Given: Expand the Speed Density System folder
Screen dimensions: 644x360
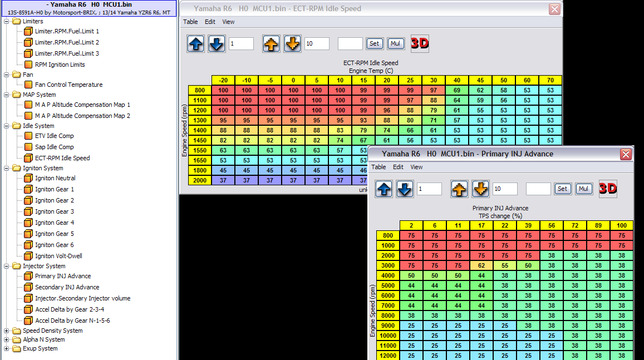Looking at the screenshot, I should pyautogui.click(x=7, y=331).
